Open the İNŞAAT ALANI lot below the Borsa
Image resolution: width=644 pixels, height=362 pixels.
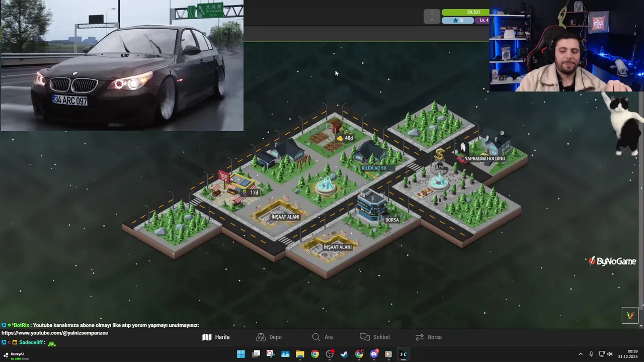point(338,247)
